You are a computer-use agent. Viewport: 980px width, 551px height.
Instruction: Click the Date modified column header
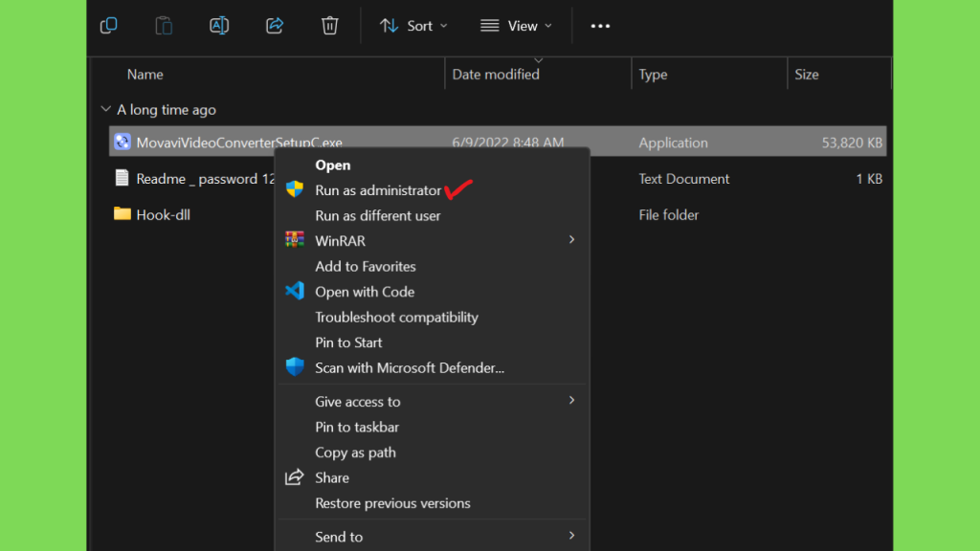[496, 75]
